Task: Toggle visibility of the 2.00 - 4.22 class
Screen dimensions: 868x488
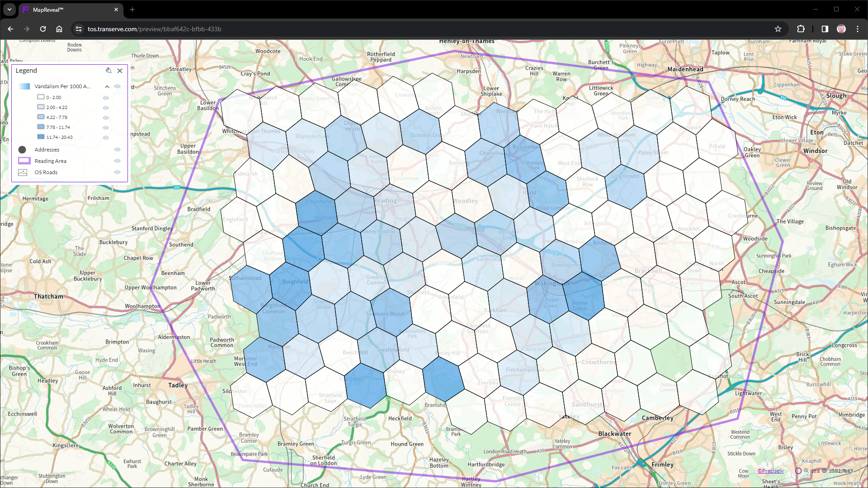Action: click(106, 108)
